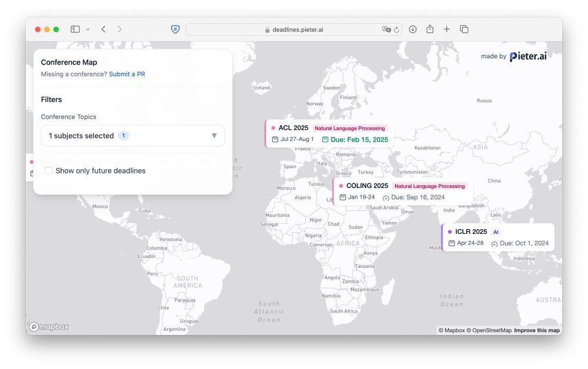Minimize the Safari window with yellow button
588x369 pixels.
point(47,29)
